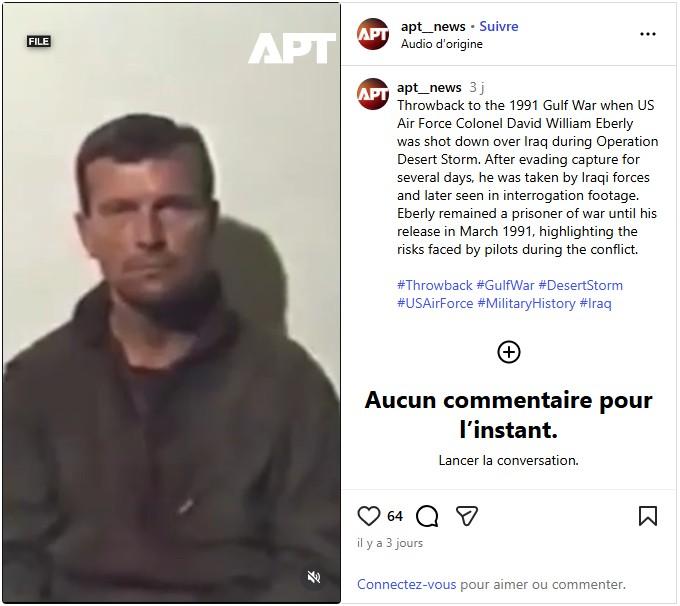Click the APT avatar in the post header
The height and width of the screenshot is (606, 680).
coord(373,34)
